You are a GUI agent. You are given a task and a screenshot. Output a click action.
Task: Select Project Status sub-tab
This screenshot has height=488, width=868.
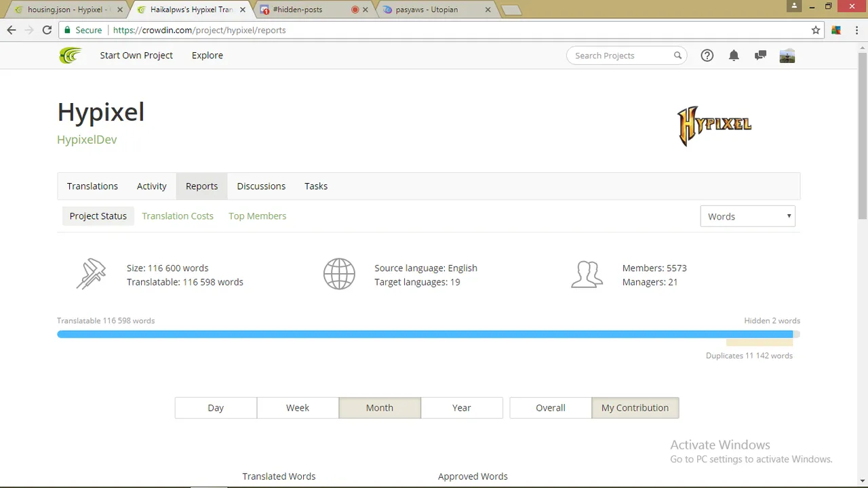(98, 216)
